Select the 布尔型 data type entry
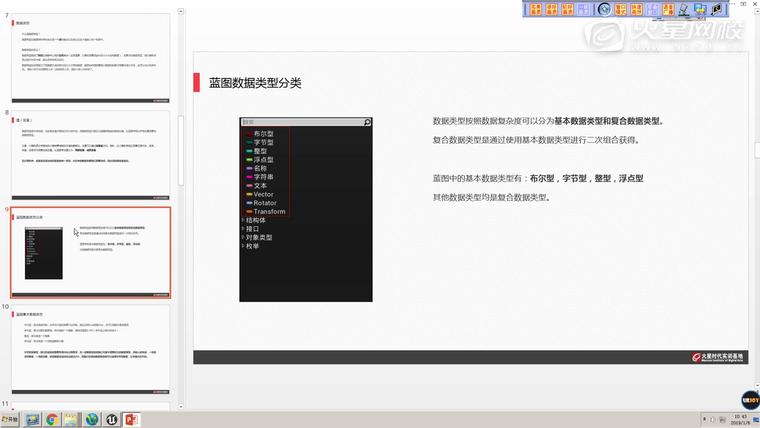 pyautogui.click(x=263, y=133)
